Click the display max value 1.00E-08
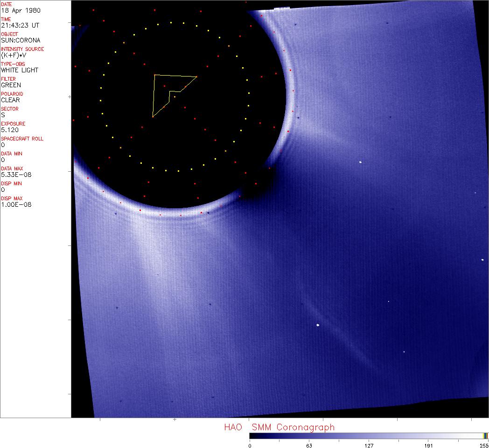489x448 pixels. 16,204
